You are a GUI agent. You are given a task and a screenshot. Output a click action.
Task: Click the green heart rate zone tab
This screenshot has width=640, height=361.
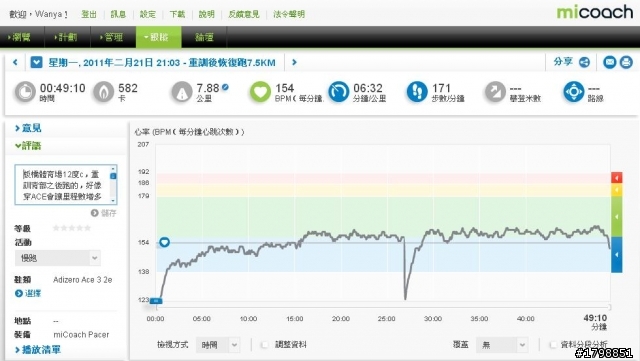617,216
